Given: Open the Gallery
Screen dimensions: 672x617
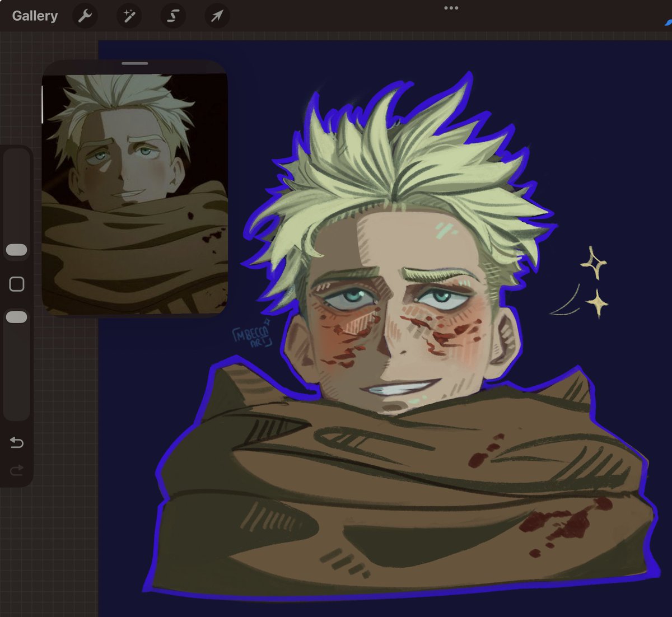Looking at the screenshot, I should 35,16.
